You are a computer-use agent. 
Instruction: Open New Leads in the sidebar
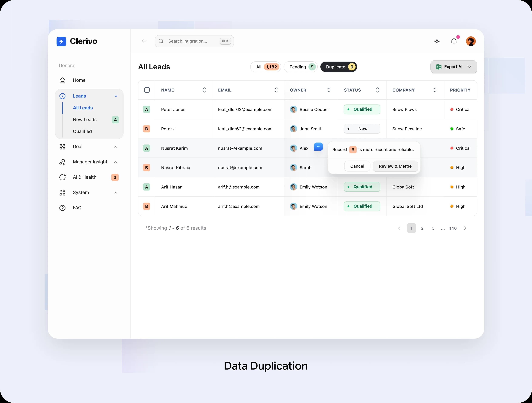click(x=85, y=120)
